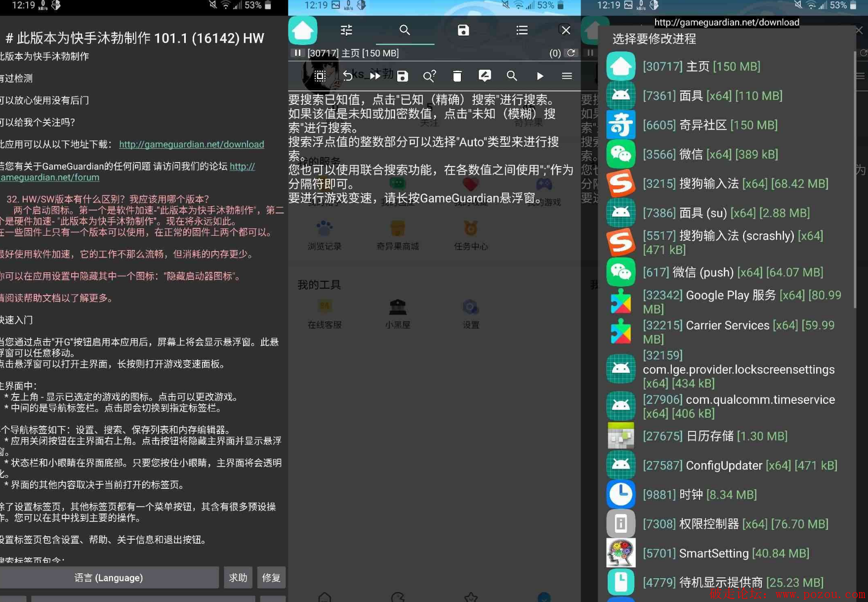Open the saved list floppy tab
The image size is (868, 602).
point(463,30)
